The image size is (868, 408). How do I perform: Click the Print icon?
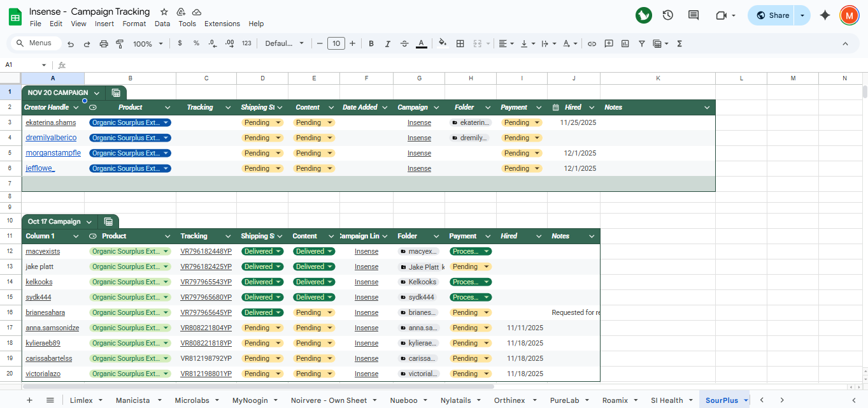tap(104, 44)
